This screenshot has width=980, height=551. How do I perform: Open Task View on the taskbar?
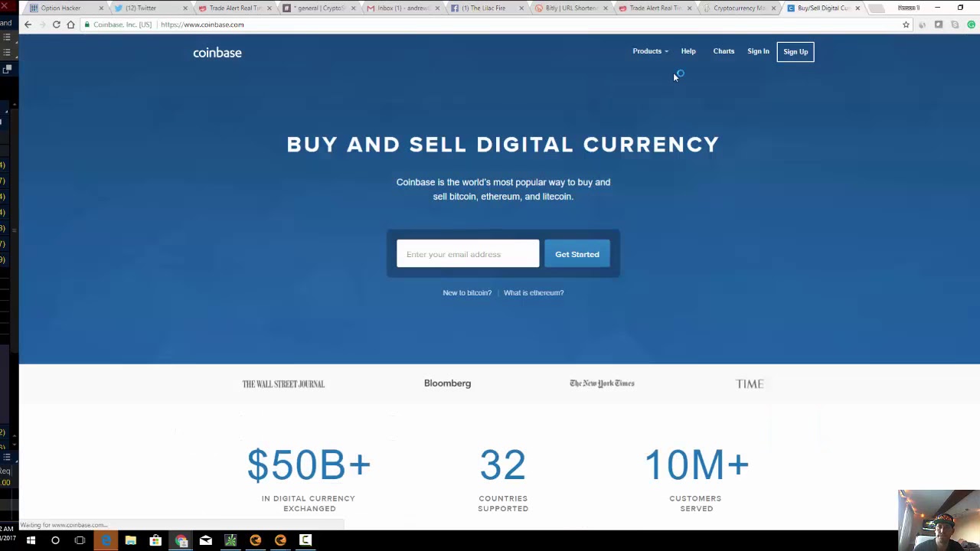click(80, 540)
